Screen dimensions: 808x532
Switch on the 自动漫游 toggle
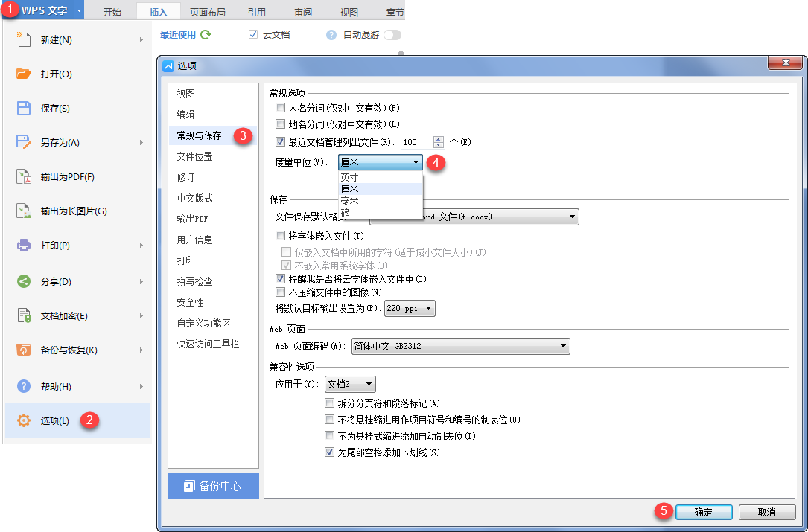tap(392, 35)
